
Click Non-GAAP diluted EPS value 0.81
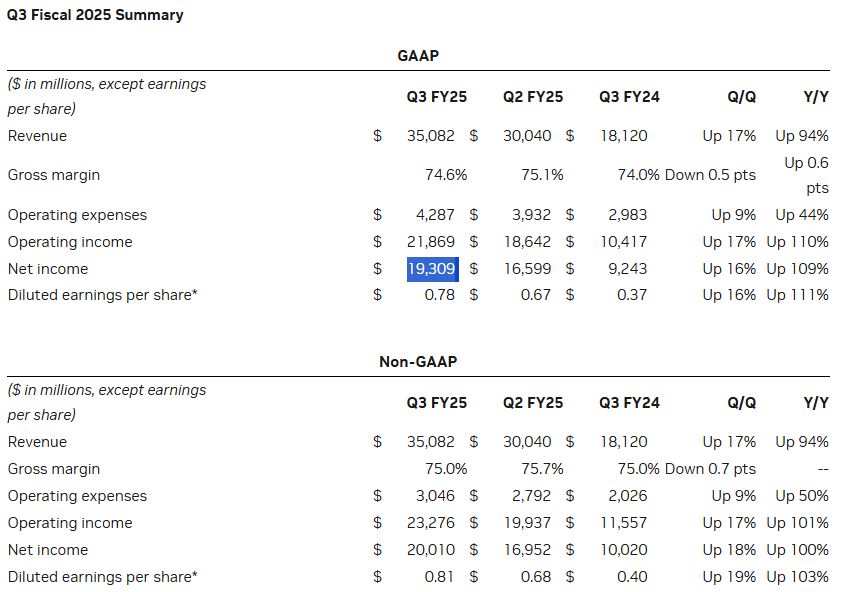pyautogui.click(x=441, y=577)
